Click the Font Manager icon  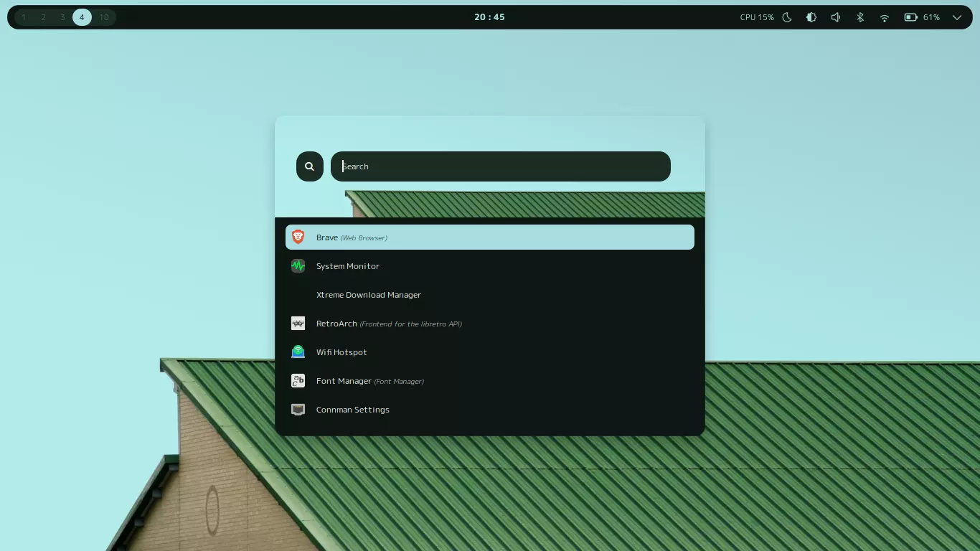[x=298, y=381]
